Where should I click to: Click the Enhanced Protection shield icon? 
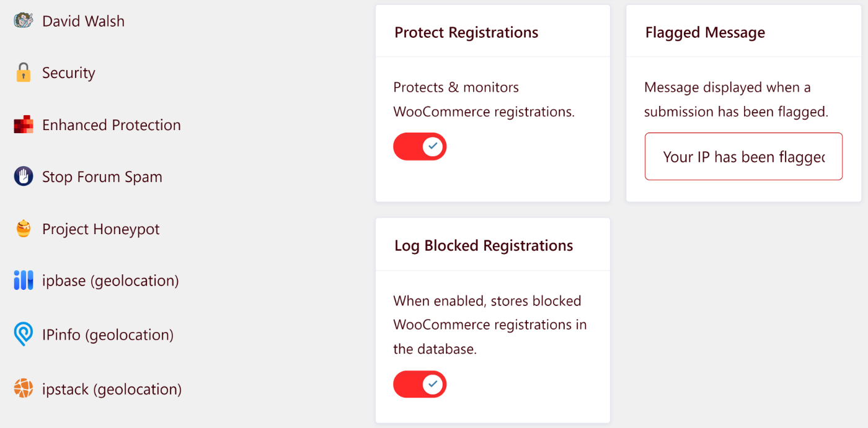click(22, 124)
